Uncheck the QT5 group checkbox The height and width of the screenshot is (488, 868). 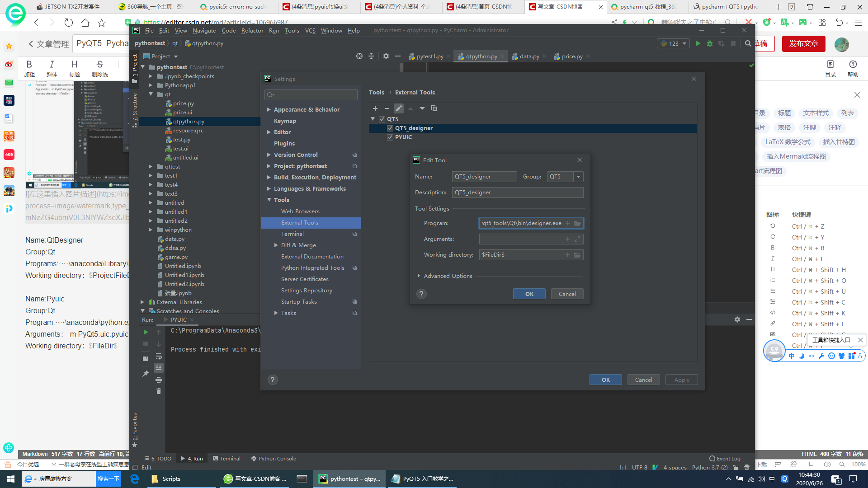pyautogui.click(x=382, y=119)
